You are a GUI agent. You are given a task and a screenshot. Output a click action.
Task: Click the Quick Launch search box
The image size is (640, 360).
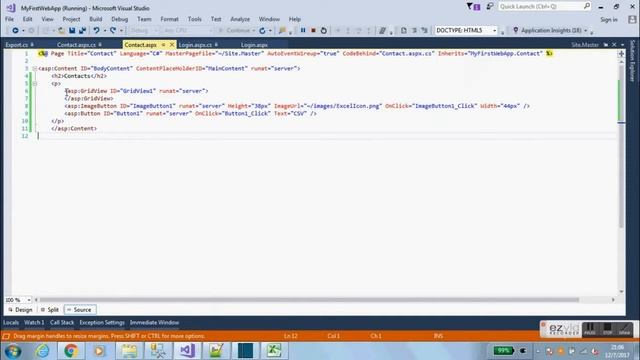pyautogui.click(x=544, y=7)
